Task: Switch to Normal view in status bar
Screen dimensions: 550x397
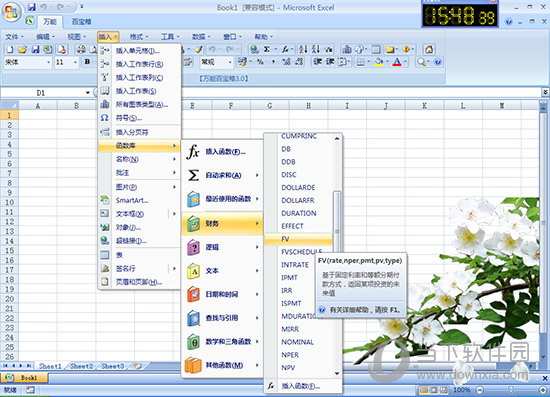Action: click(x=424, y=390)
